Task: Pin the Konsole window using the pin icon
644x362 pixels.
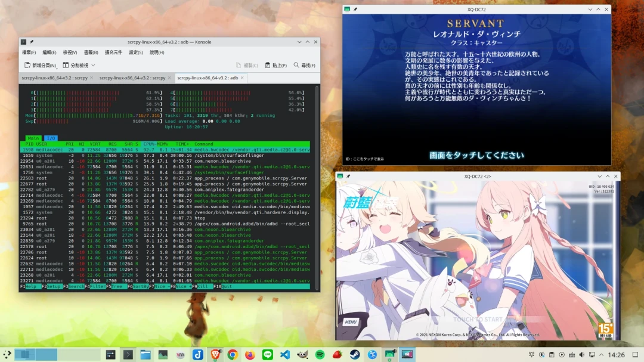Action: pyautogui.click(x=32, y=42)
